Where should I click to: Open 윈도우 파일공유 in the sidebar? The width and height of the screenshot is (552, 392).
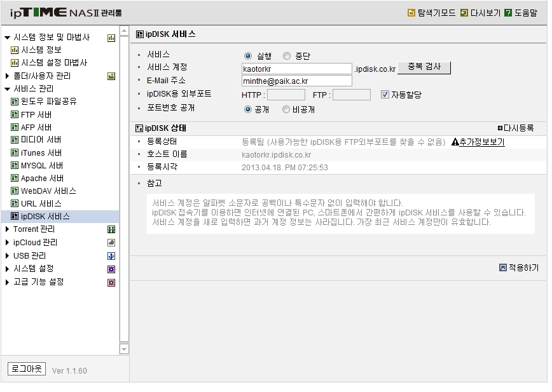click(x=48, y=102)
